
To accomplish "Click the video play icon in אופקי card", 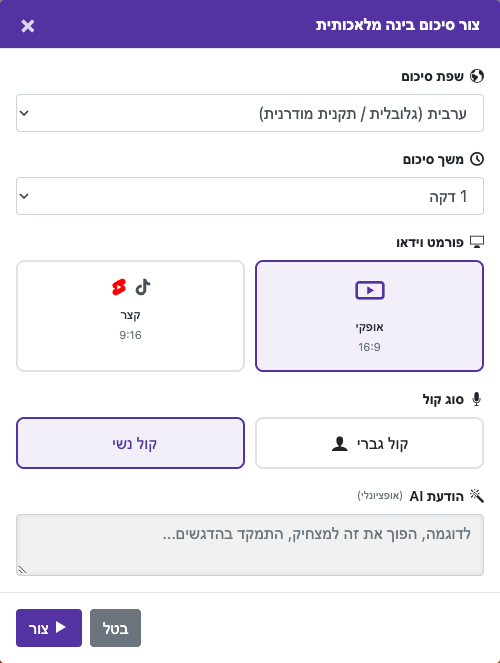I will pyautogui.click(x=370, y=290).
